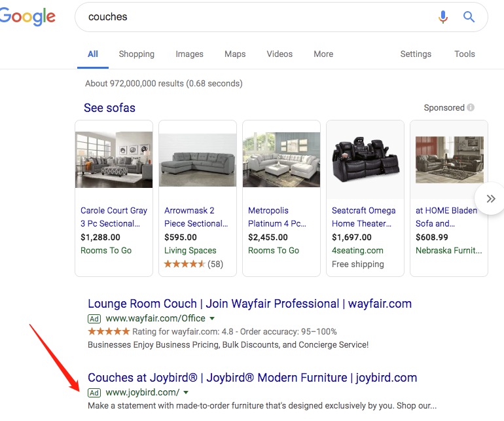The image size is (504, 421).
Task: Expand dropdown arrow next to wayfair.com/Office
Action: [x=212, y=319]
